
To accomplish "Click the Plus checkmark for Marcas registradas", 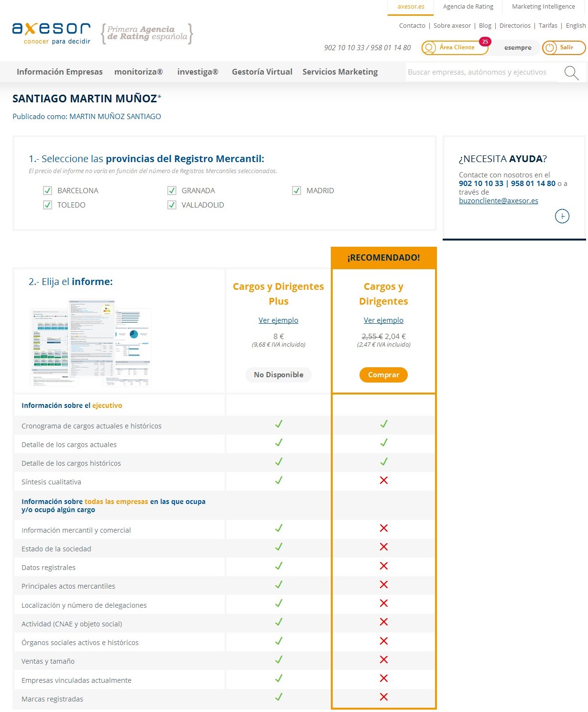I will click(279, 697).
